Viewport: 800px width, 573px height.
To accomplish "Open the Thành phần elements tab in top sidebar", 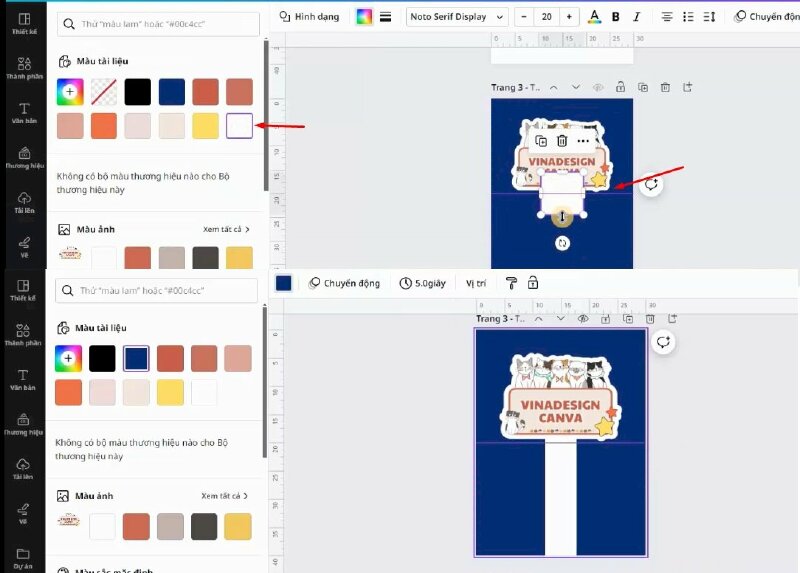I will 22,65.
